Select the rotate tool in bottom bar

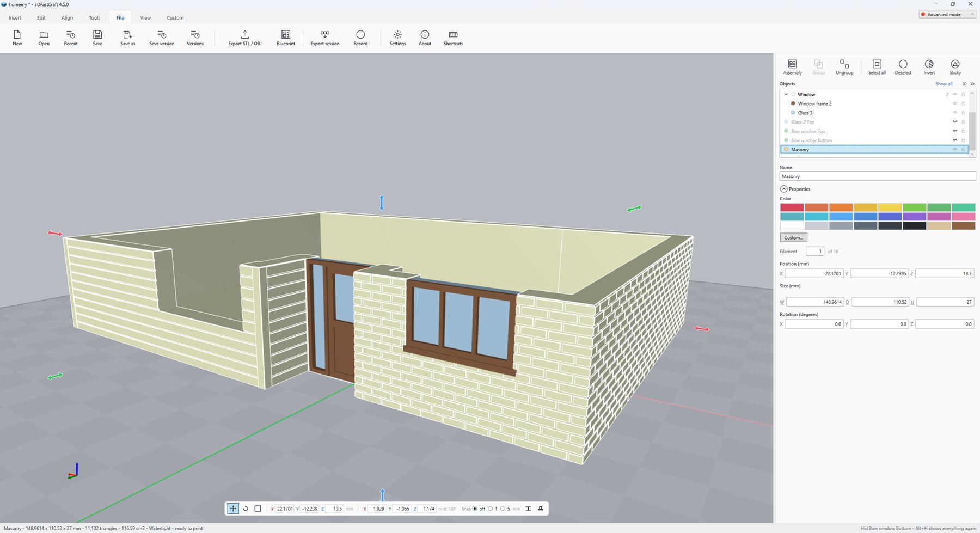click(246, 509)
